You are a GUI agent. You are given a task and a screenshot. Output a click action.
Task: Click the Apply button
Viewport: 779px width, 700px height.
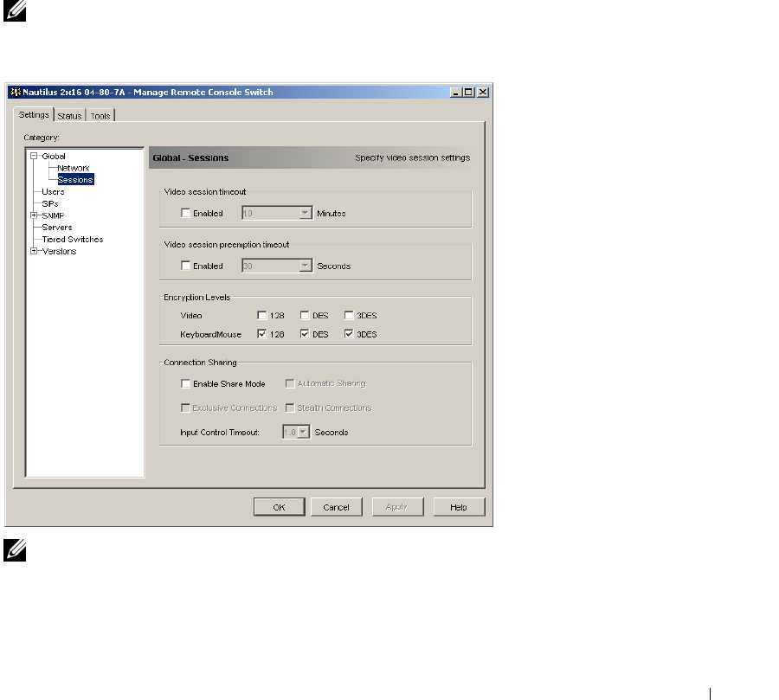point(397,507)
